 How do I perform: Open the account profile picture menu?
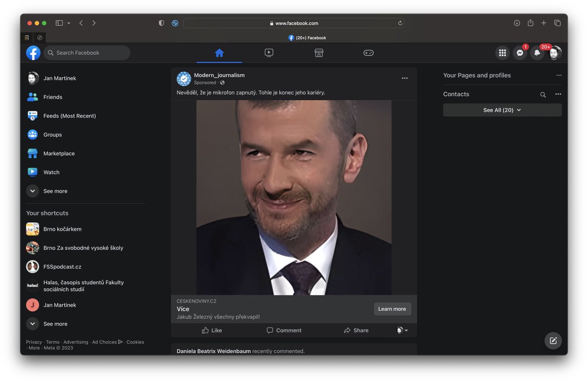555,53
